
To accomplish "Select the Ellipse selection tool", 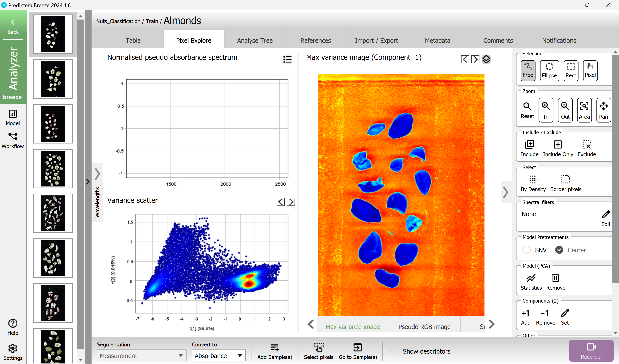I will (549, 71).
